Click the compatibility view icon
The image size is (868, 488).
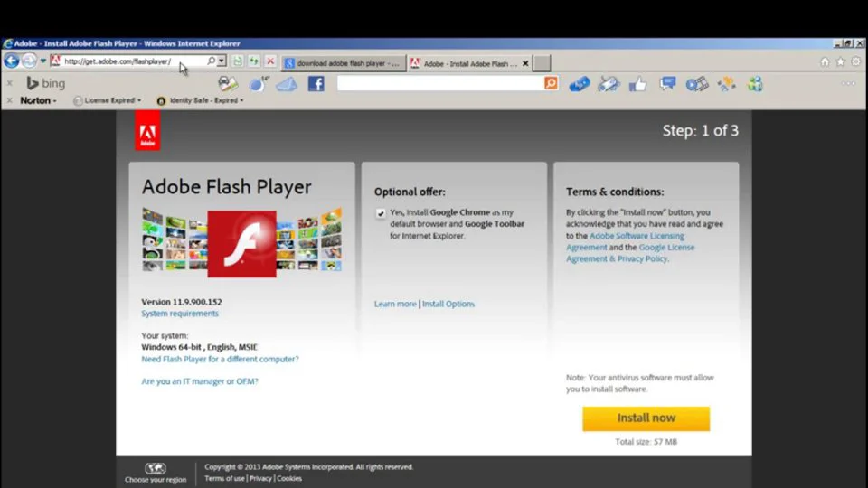[238, 61]
